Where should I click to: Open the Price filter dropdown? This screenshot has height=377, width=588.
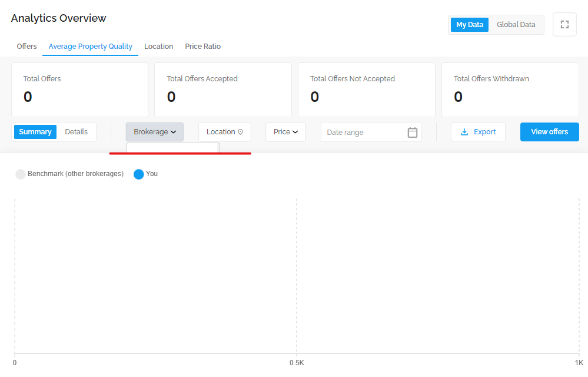pyautogui.click(x=285, y=132)
